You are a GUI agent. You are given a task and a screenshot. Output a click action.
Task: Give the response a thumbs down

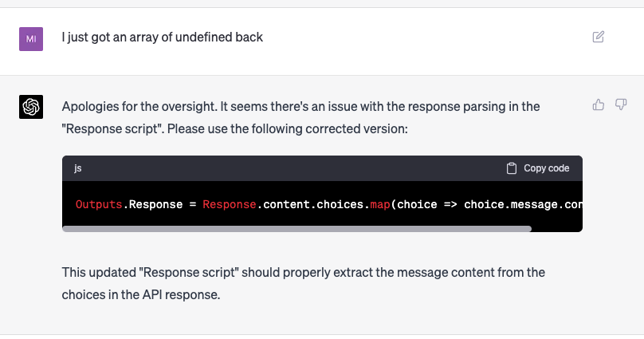[x=621, y=104]
